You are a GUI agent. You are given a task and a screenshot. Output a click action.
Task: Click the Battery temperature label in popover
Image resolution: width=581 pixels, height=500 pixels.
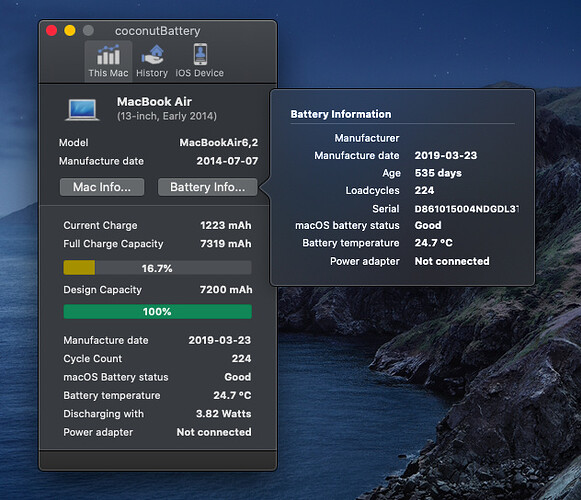(x=351, y=243)
